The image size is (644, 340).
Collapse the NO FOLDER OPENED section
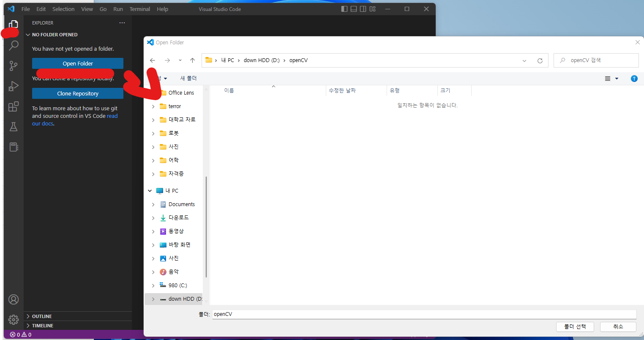click(28, 35)
